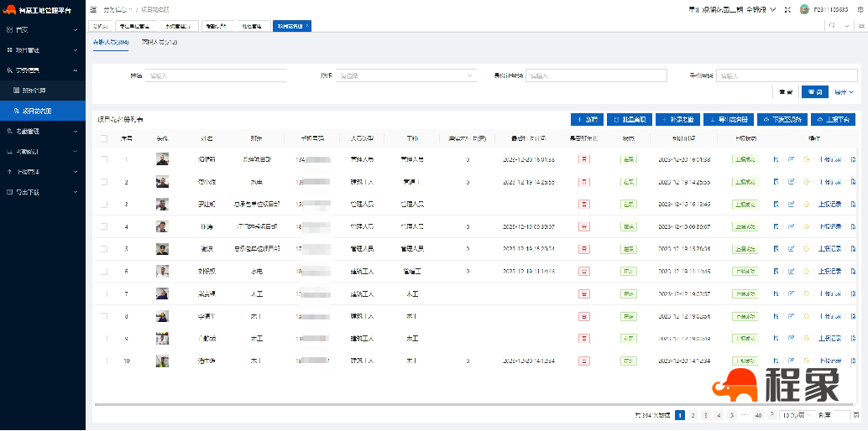Edit icon for row 3

click(792, 204)
